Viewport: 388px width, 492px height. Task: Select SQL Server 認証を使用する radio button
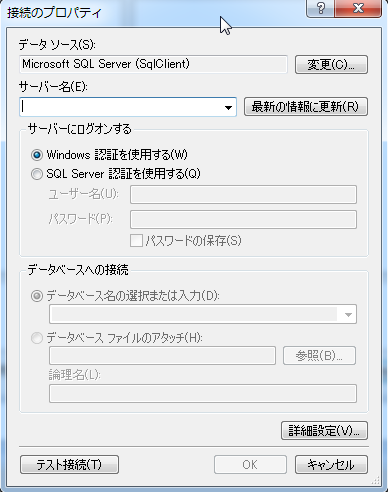click(37, 174)
